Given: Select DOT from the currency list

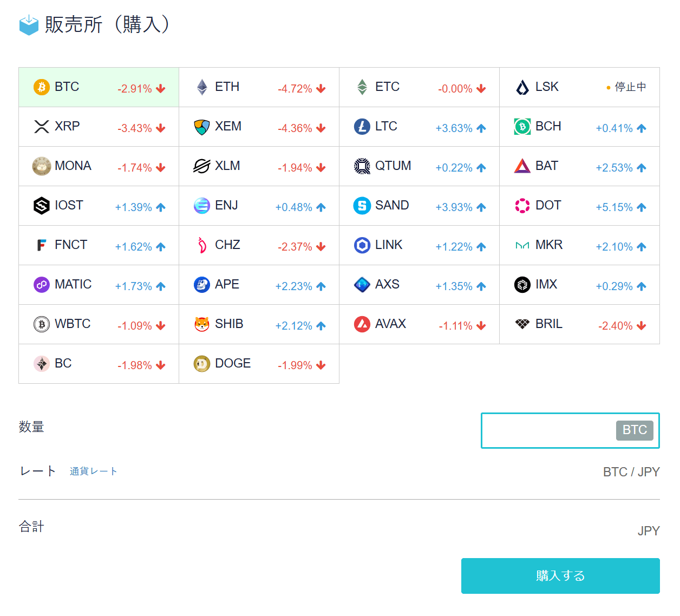Looking at the screenshot, I should pyautogui.click(x=579, y=206).
